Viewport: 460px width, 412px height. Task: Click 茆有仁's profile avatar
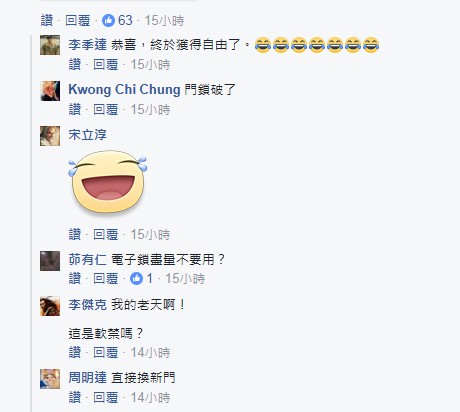[50, 261]
